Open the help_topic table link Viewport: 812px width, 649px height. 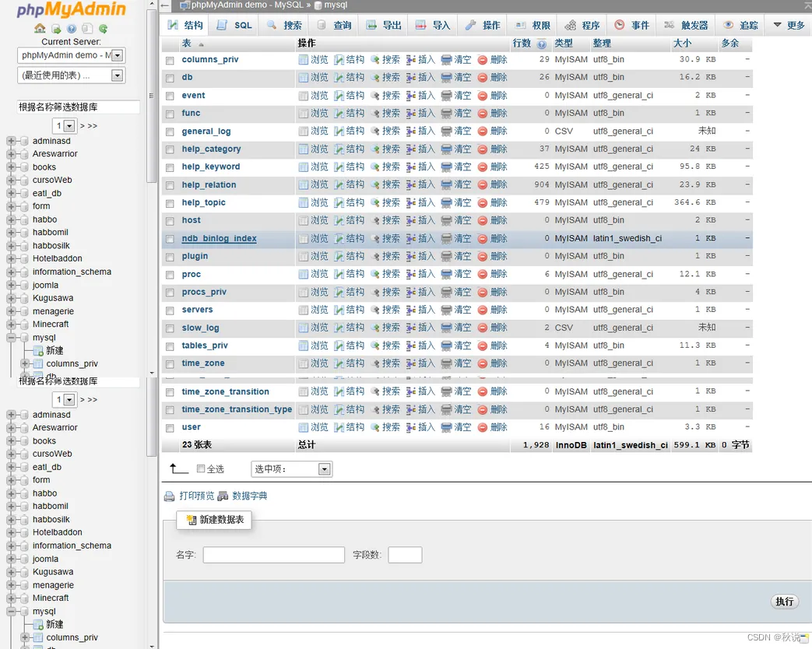point(203,202)
